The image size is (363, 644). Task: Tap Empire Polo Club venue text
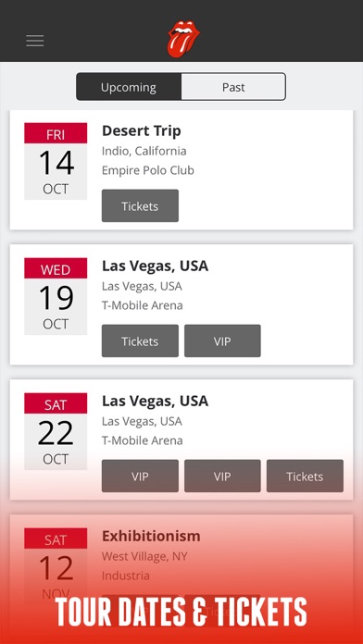148,170
